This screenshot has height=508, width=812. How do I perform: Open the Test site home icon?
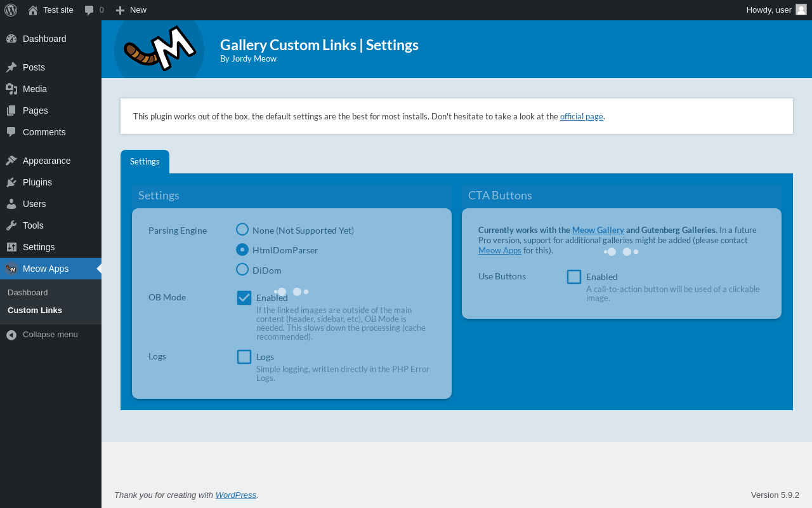[33, 10]
